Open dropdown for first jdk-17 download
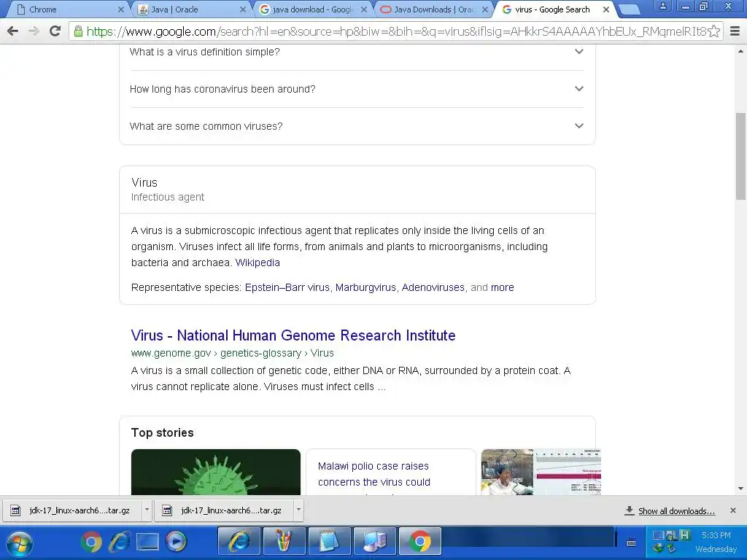This screenshot has width=747, height=560. click(x=147, y=510)
